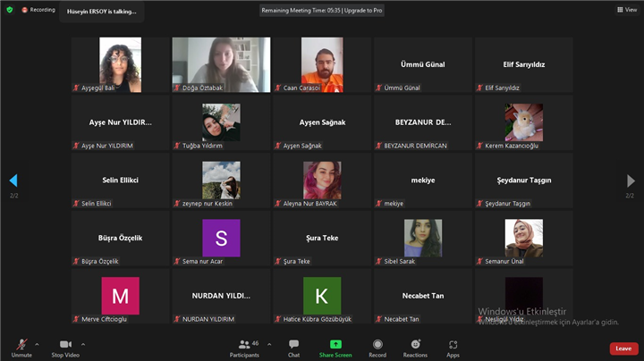Click muted mic icon beside Caan Carasoi

coord(278,88)
